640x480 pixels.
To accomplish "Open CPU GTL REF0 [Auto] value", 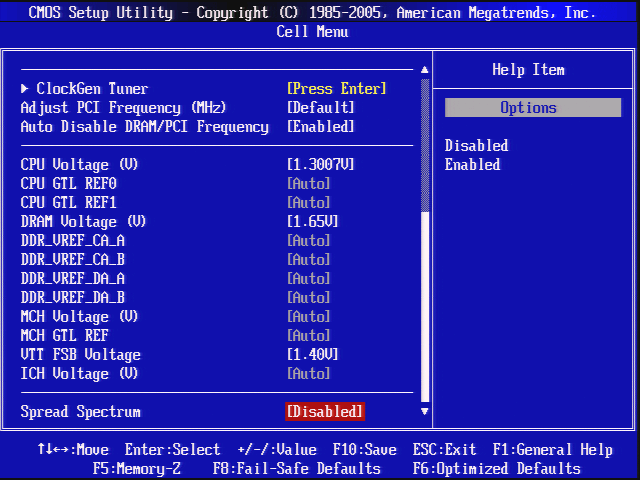I will (x=308, y=184).
